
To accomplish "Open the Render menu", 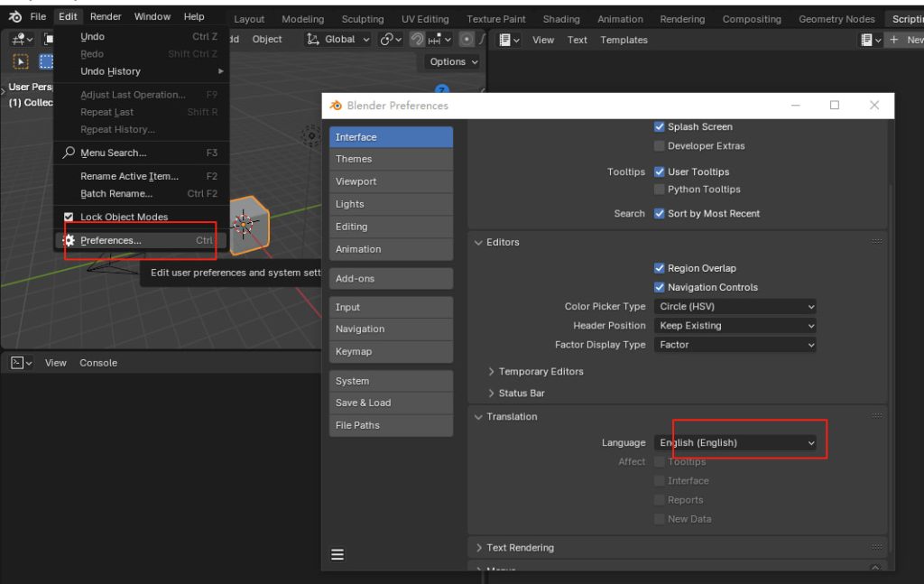I will coord(106,16).
